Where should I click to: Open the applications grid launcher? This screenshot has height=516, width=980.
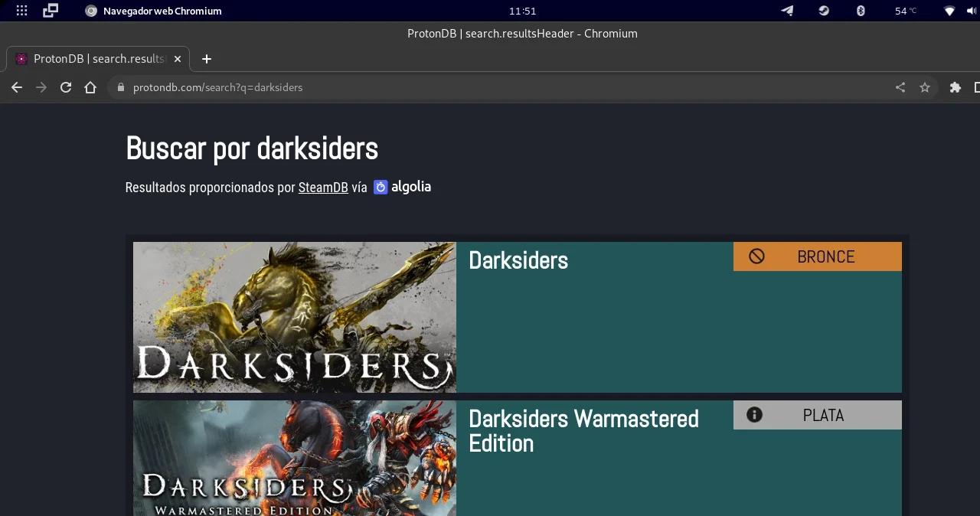[21, 11]
